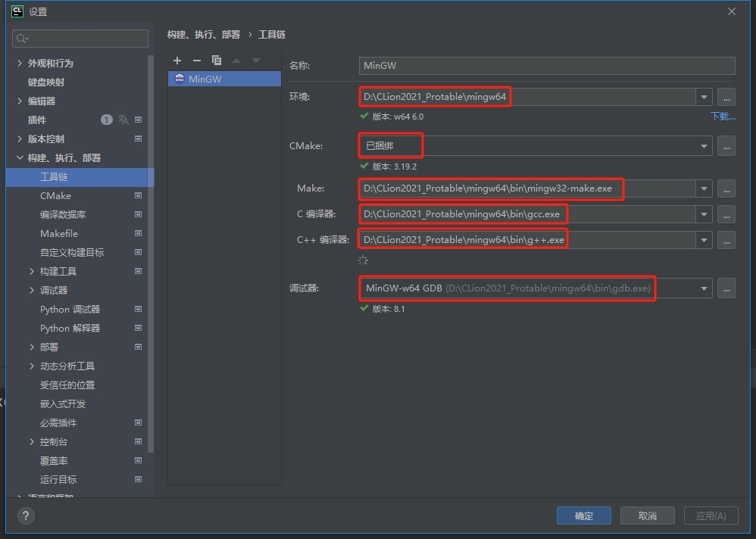Click browse button next to debugger field

click(x=726, y=288)
